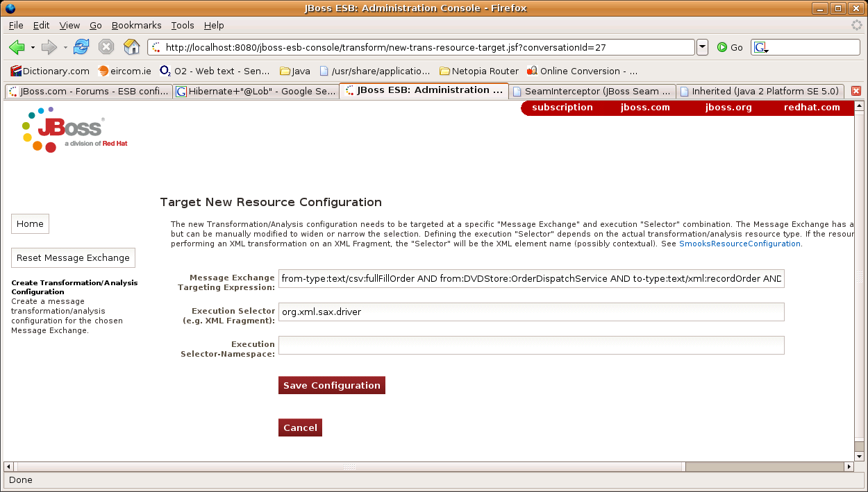Click the Stop loading icon

click(x=106, y=47)
